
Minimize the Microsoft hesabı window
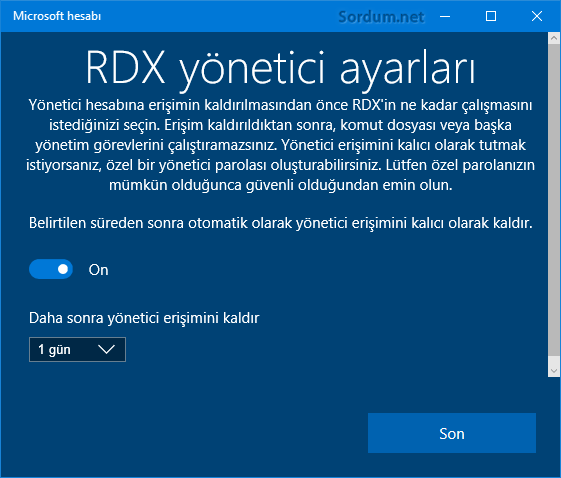445,16
